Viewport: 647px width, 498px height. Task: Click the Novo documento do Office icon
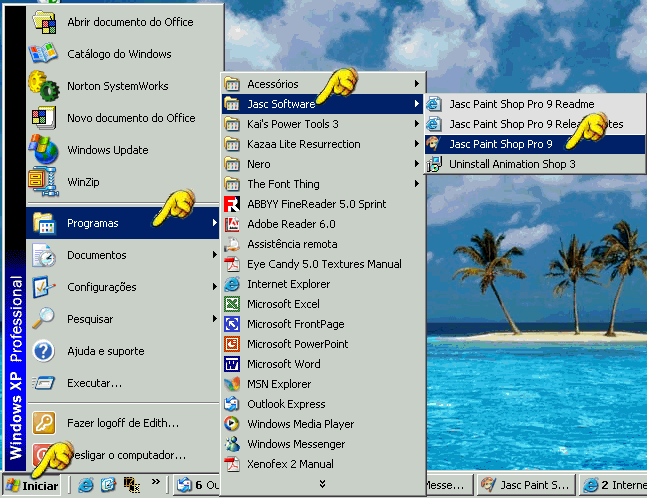(x=43, y=118)
